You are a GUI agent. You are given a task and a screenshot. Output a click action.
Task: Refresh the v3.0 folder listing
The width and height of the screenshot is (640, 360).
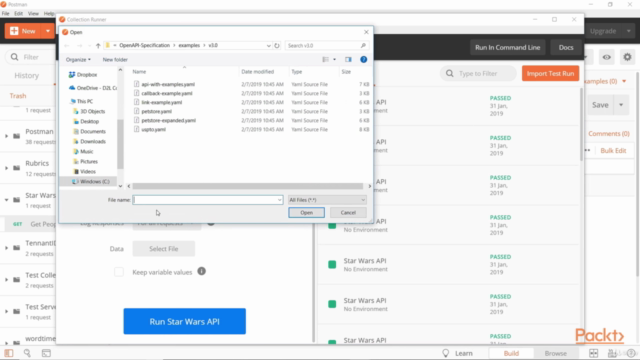[277, 45]
